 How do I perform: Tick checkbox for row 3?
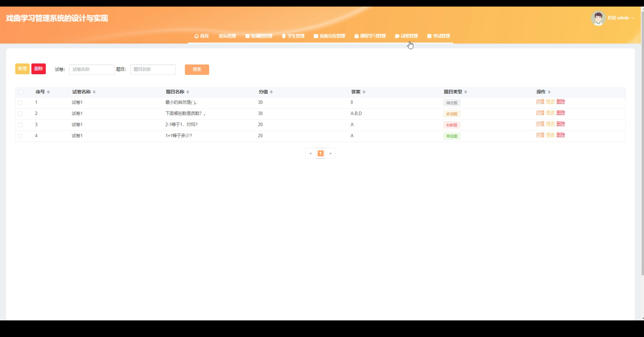pyautogui.click(x=20, y=125)
